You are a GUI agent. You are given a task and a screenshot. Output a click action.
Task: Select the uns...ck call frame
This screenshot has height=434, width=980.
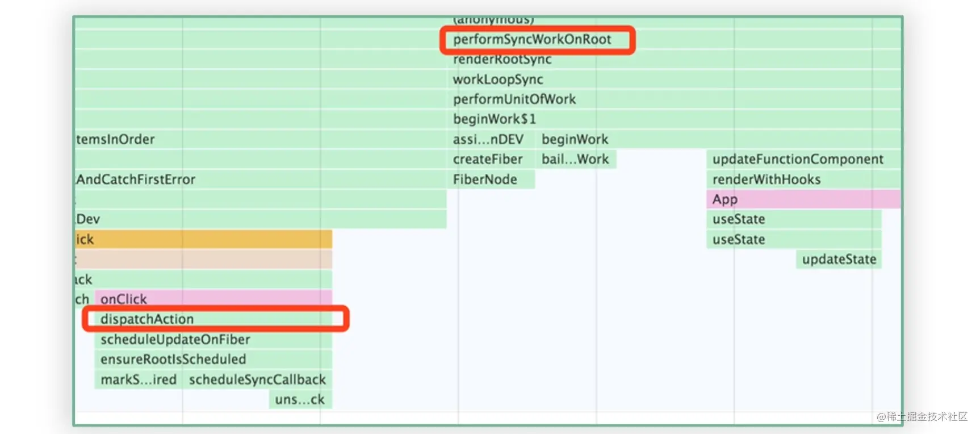click(300, 399)
